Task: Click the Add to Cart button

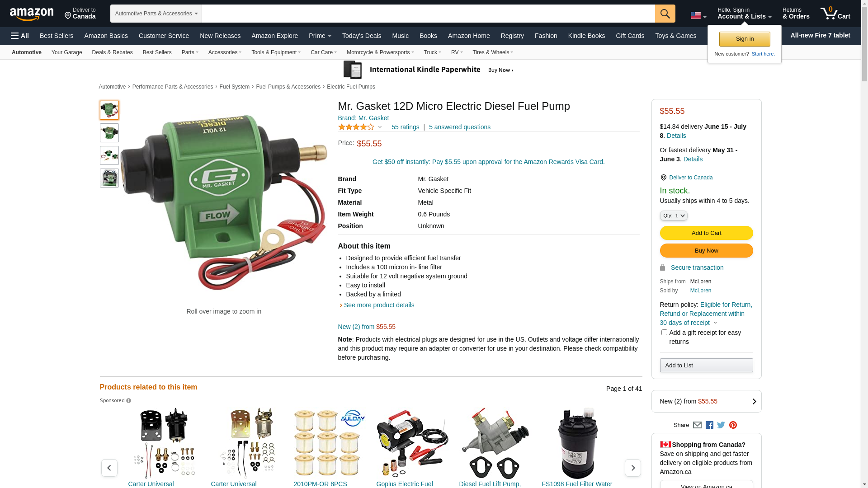Action: (x=706, y=233)
